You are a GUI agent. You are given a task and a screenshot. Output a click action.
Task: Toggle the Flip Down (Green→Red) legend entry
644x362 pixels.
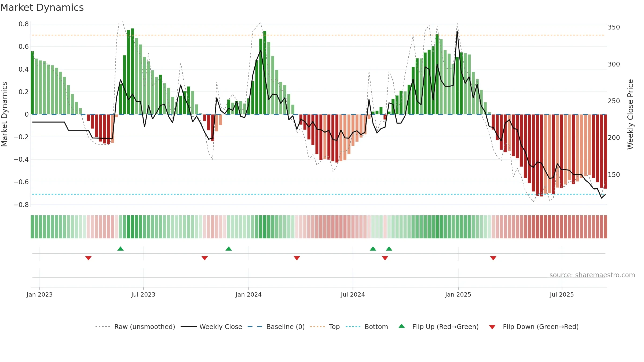[534, 327]
